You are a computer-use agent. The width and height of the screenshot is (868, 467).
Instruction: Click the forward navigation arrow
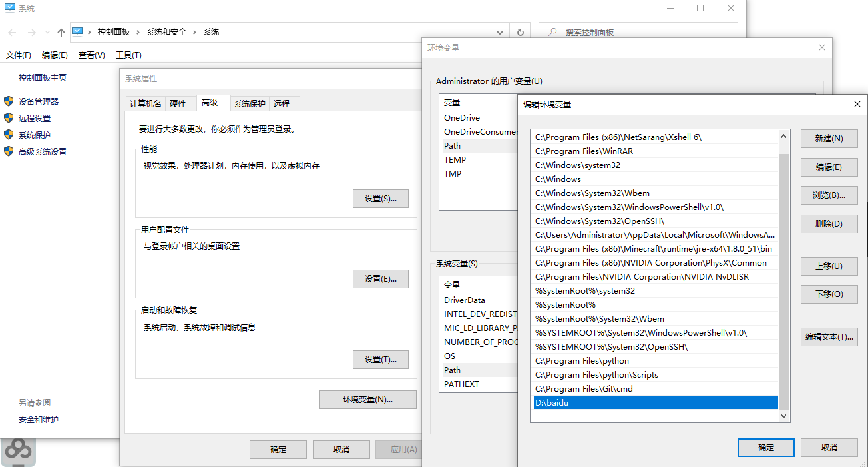(31, 32)
